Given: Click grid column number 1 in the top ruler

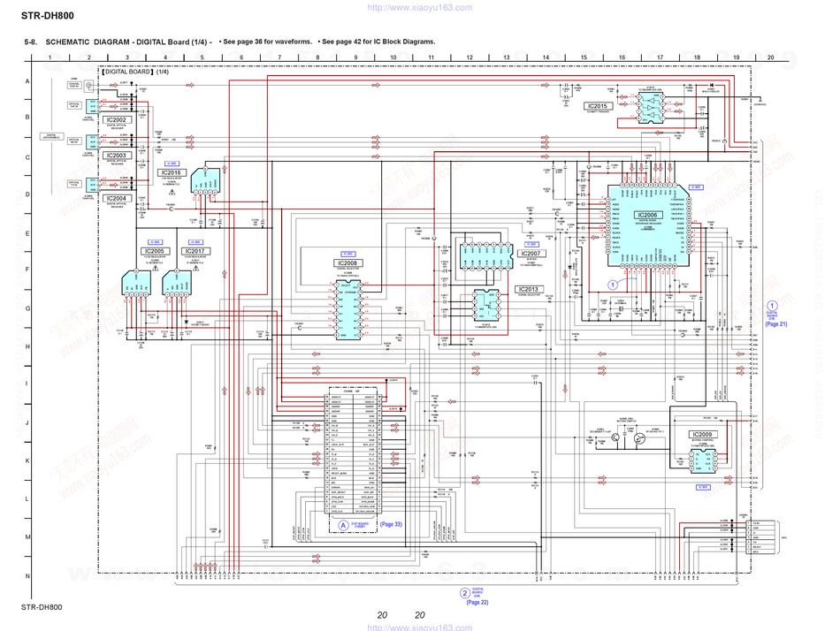Looking at the screenshot, I should click(x=50, y=57).
